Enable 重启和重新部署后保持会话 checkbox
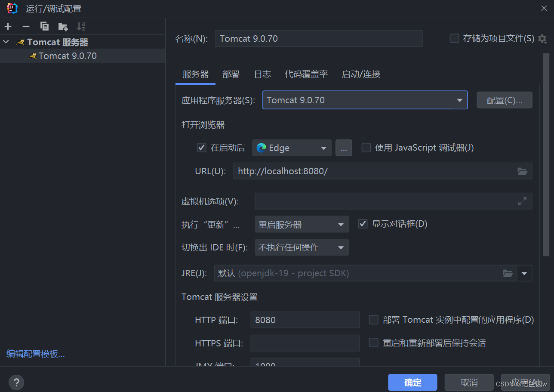Image resolution: width=554 pixels, height=392 pixels. click(x=374, y=343)
